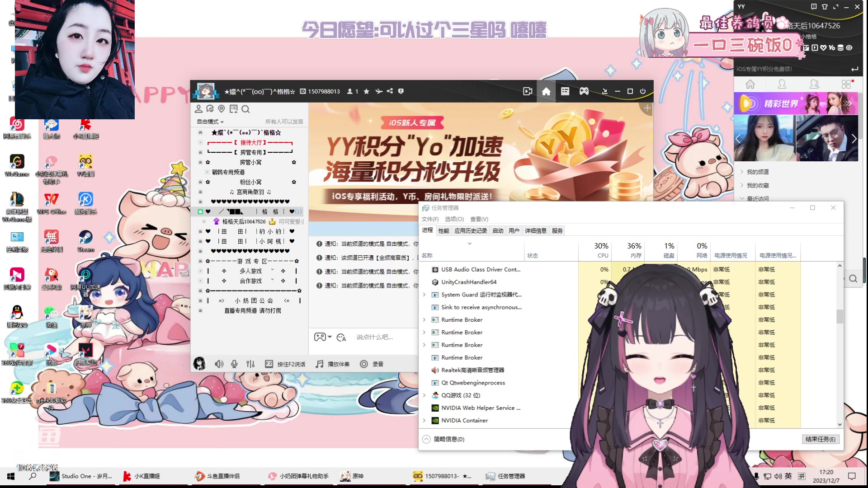This screenshot has height=488, width=868.
Task: Open WeGame desktop icon
Action: click(x=17, y=165)
